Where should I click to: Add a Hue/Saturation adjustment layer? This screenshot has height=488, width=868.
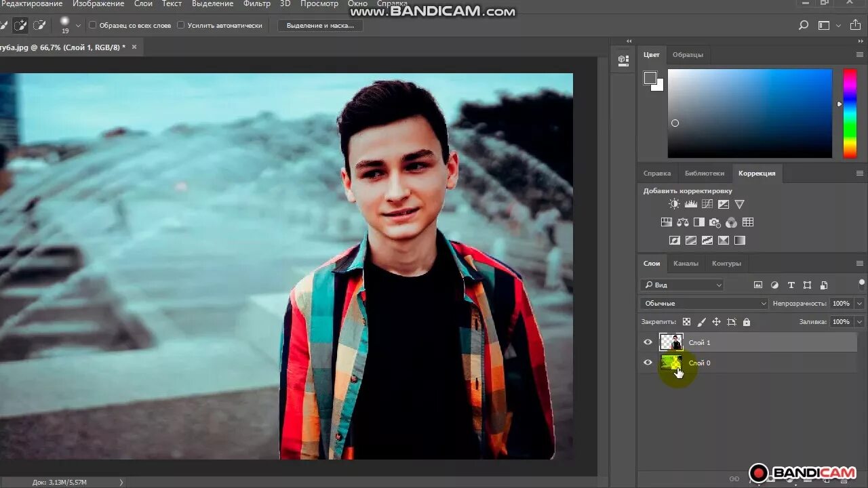click(x=666, y=222)
